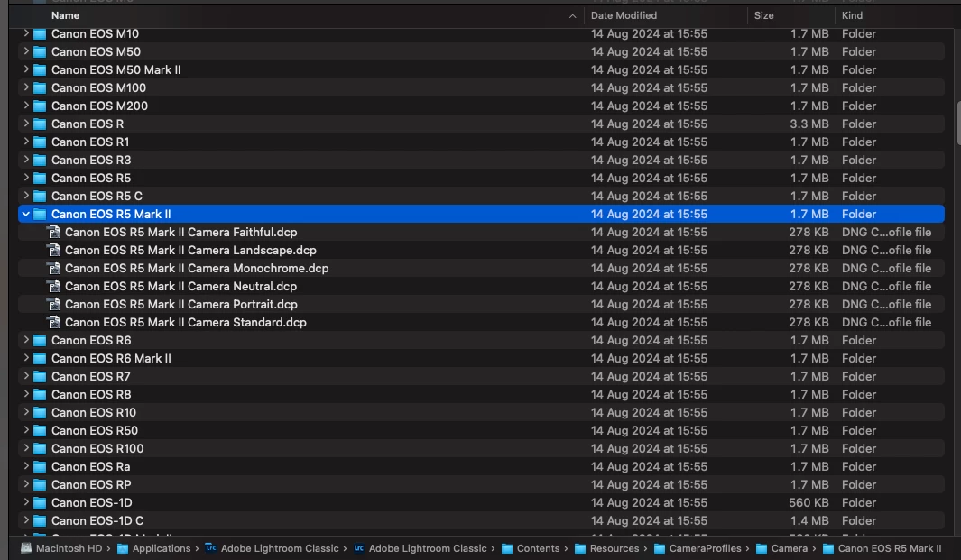Expand the Canon EOS M50 Mark II folder
Screen dimensions: 961x560
pyautogui.click(x=26, y=69)
